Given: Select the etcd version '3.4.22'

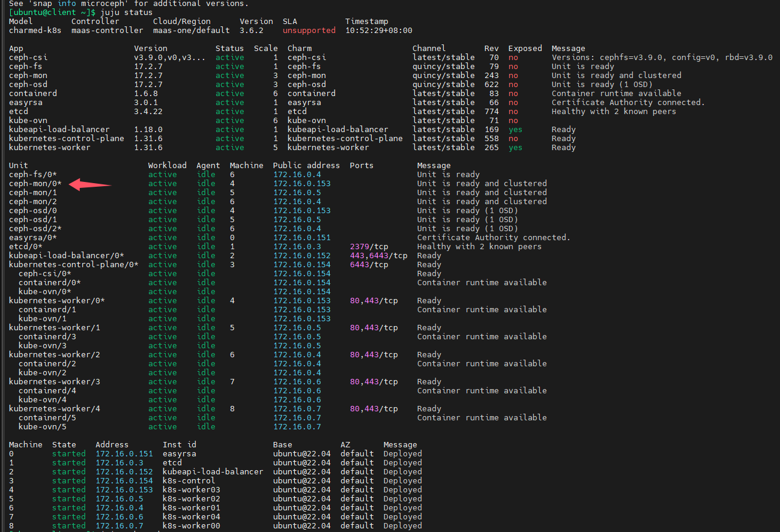Looking at the screenshot, I should pyautogui.click(x=148, y=112).
